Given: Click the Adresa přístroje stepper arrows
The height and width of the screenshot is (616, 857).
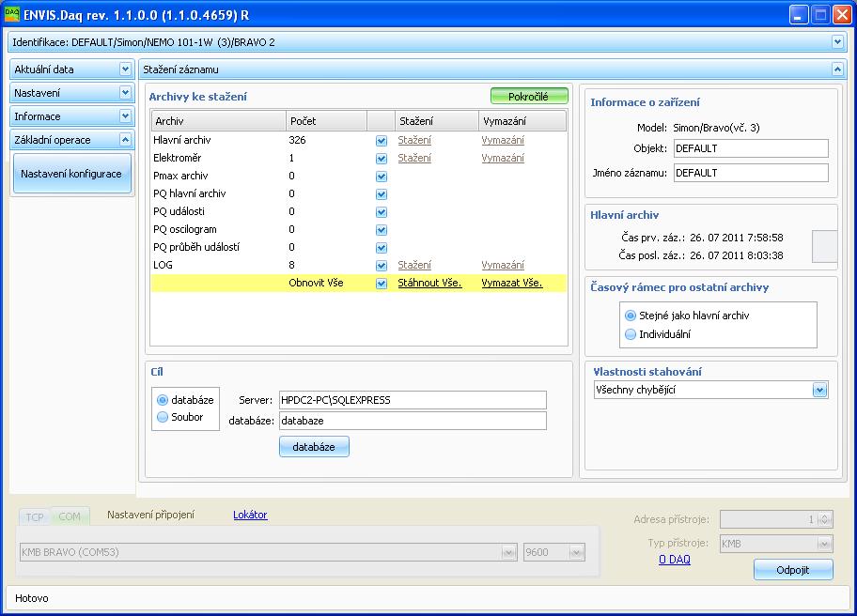Looking at the screenshot, I should (x=825, y=519).
